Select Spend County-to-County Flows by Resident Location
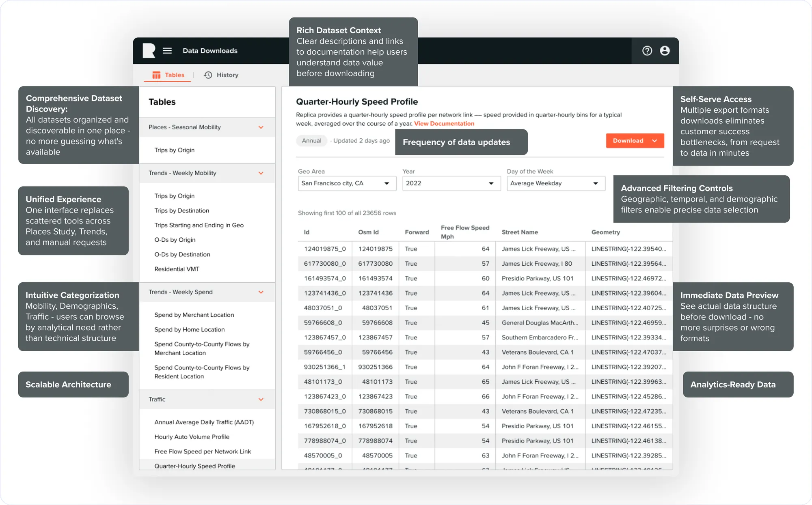Screen dimensions: 812x505 pyautogui.click(x=202, y=372)
